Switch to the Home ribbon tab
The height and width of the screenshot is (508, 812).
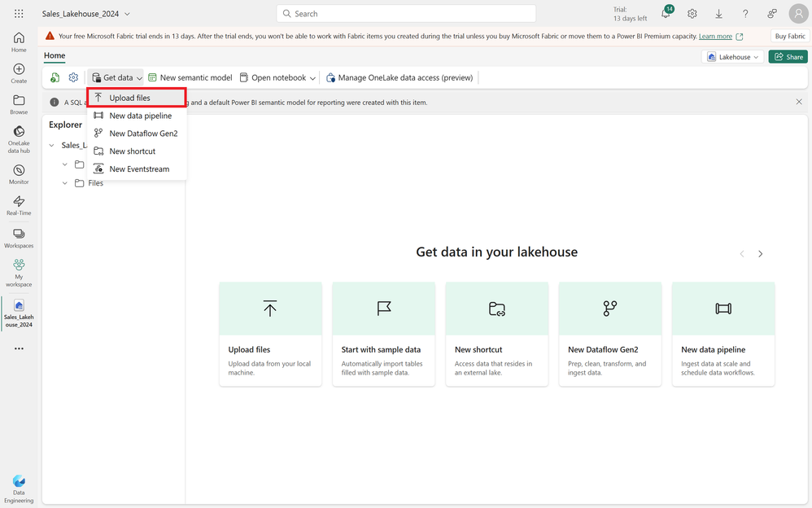55,55
